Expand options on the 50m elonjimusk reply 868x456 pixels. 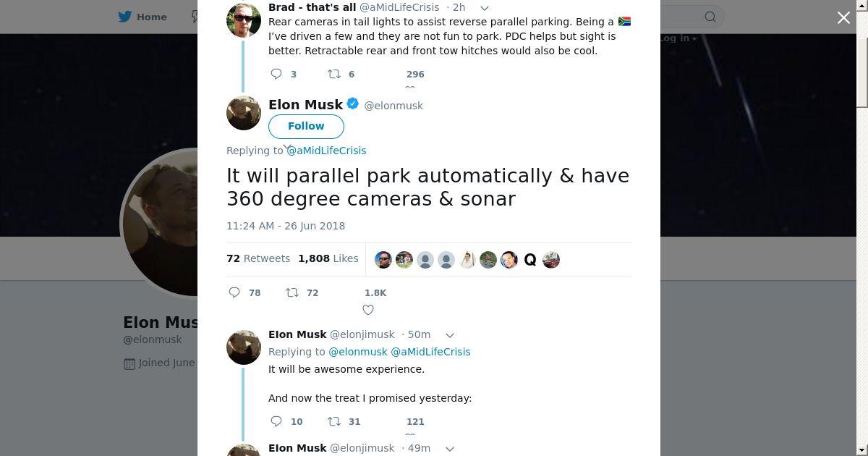click(449, 335)
